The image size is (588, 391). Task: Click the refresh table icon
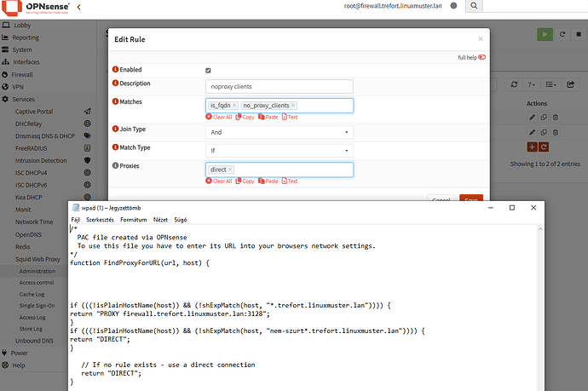click(x=514, y=84)
